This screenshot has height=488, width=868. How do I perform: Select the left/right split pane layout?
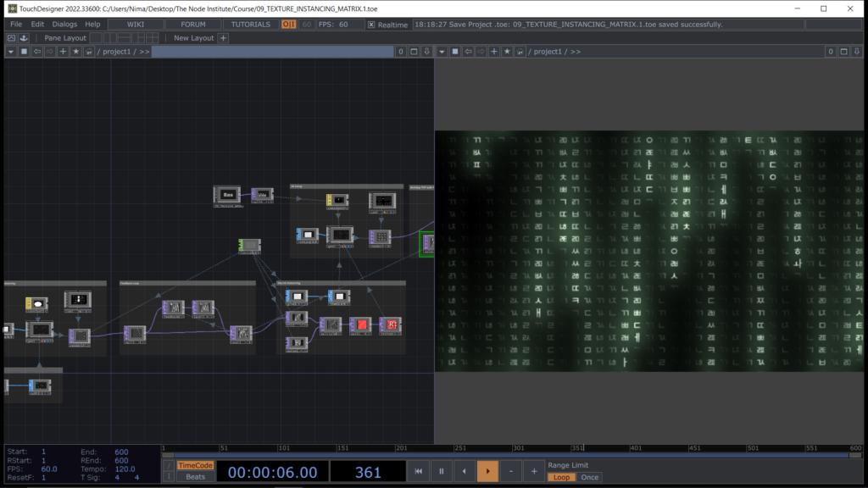tap(110, 37)
